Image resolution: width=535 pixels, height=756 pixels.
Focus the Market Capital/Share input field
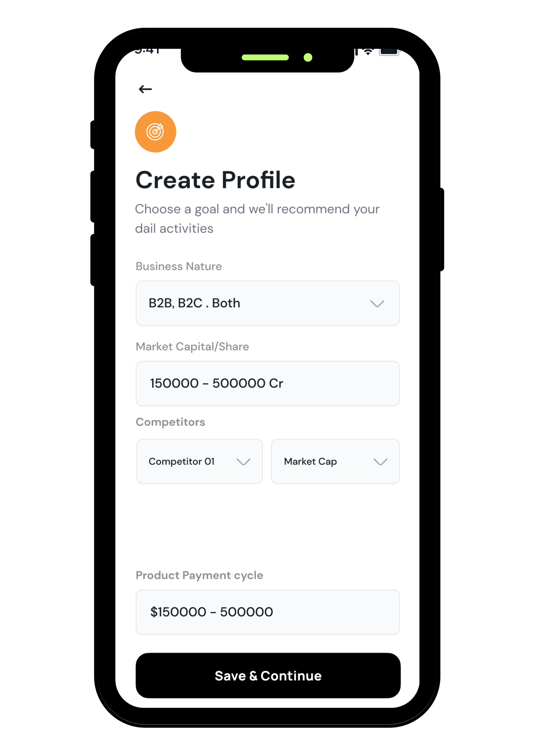pyautogui.click(x=267, y=384)
